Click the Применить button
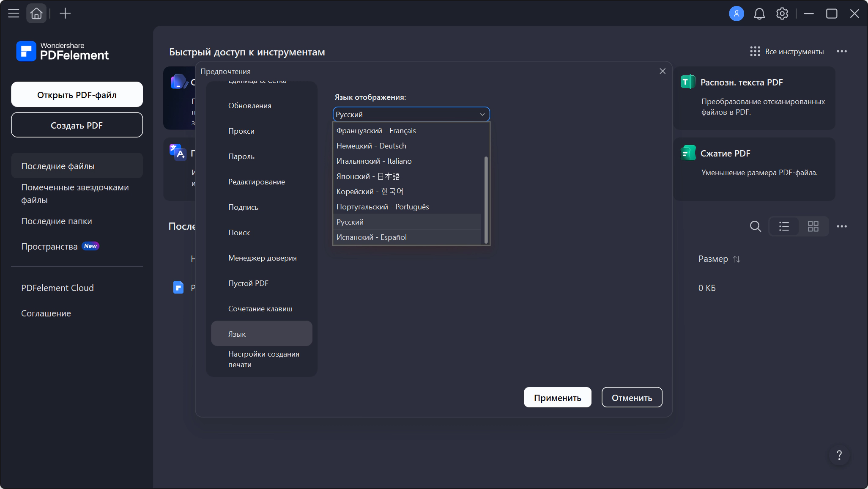Image resolution: width=868 pixels, height=489 pixels. [558, 398]
